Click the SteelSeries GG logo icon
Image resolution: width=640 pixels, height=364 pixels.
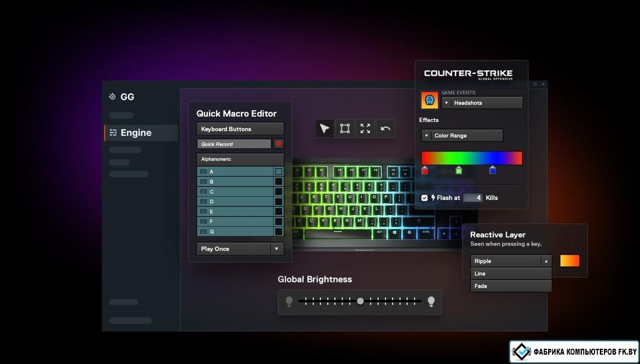[112, 97]
